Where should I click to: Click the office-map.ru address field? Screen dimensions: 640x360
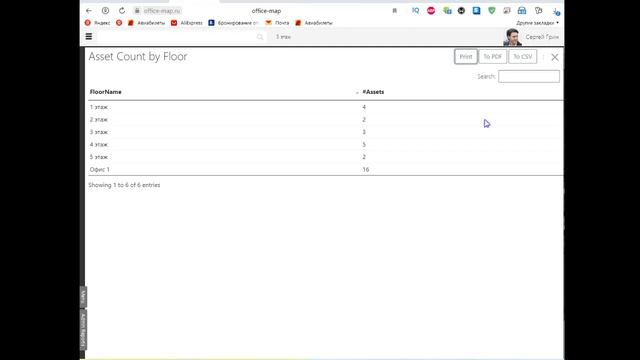tap(162, 11)
